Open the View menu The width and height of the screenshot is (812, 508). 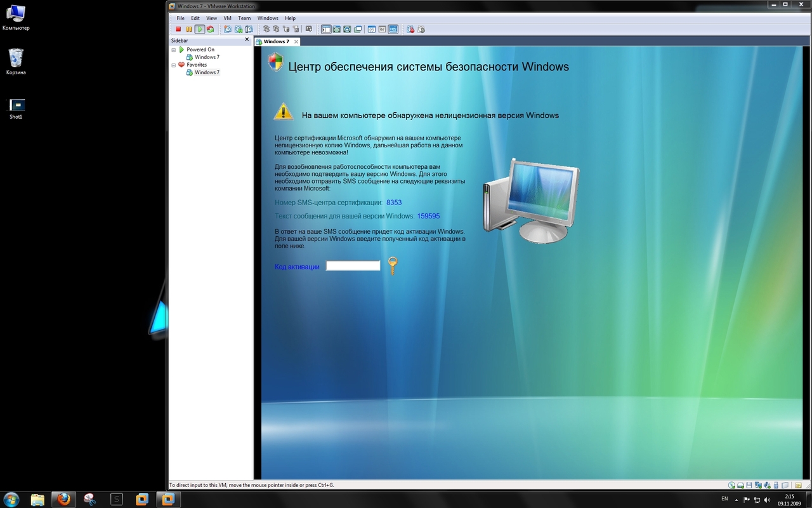211,18
